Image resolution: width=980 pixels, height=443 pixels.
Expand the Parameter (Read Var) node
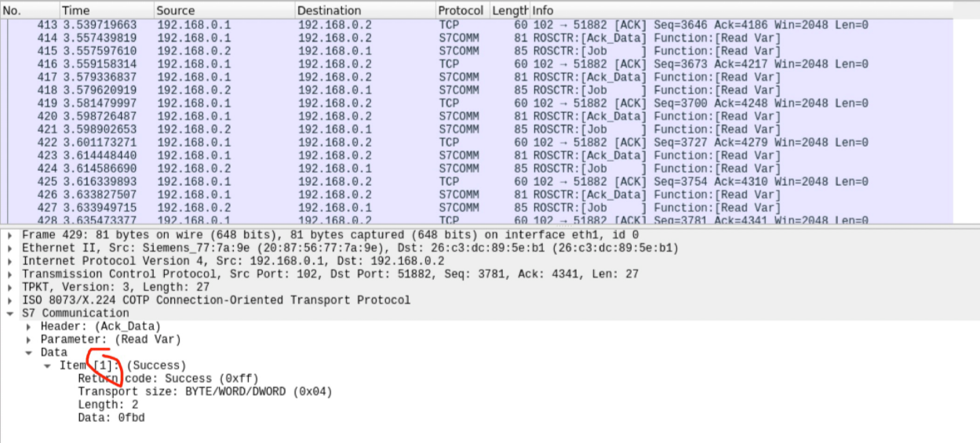(29, 340)
